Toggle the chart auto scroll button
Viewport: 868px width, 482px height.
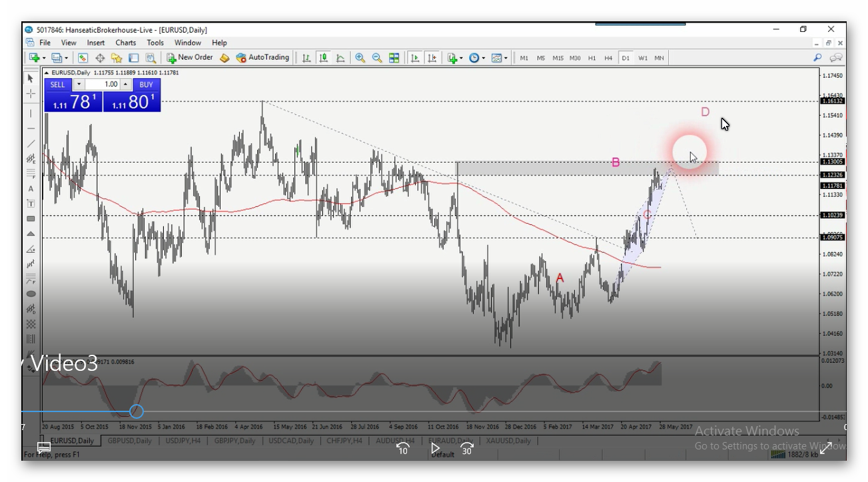(415, 58)
